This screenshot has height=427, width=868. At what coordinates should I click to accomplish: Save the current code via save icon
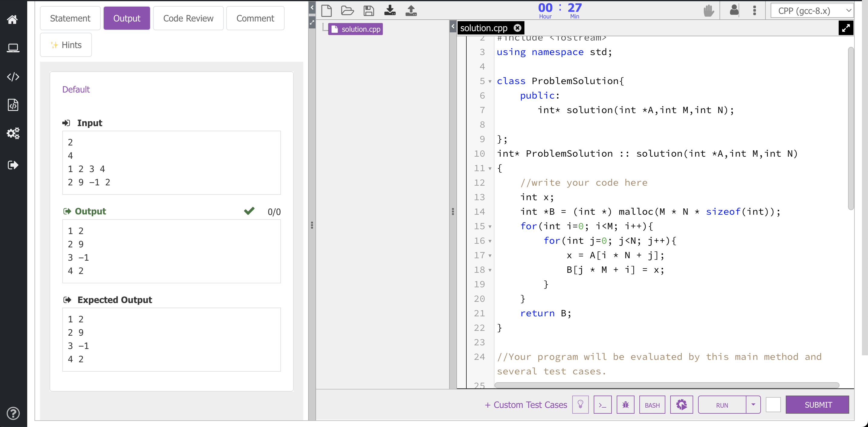pos(369,11)
